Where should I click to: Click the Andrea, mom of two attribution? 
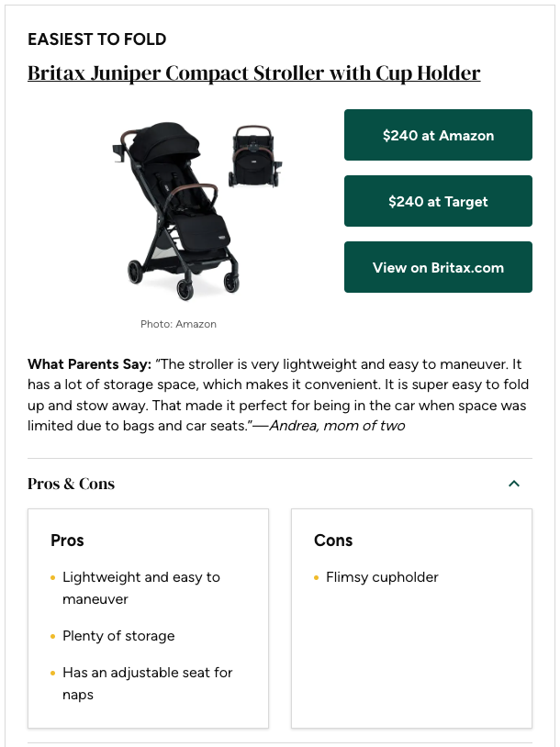[336, 426]
